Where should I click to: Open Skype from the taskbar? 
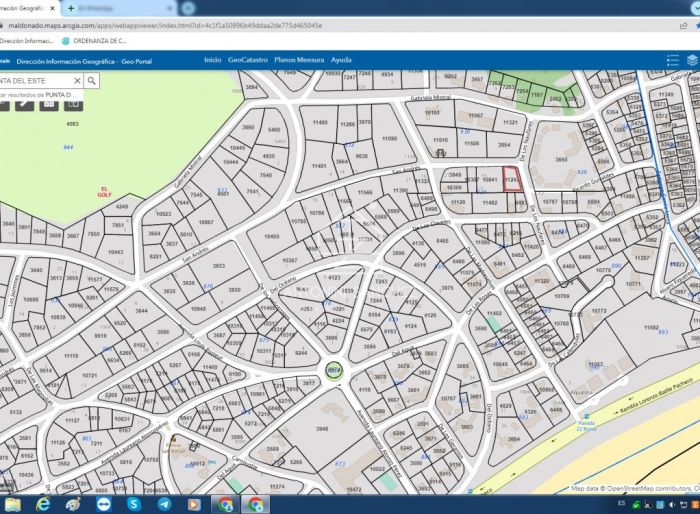point(133,505)
